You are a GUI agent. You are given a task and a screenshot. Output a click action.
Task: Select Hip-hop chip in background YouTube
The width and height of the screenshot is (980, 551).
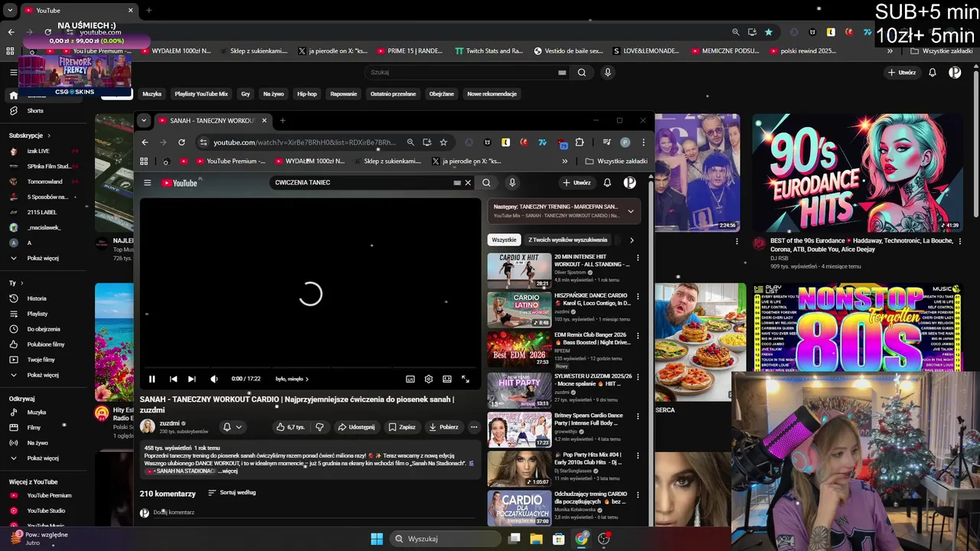click(x=307, y=94)
